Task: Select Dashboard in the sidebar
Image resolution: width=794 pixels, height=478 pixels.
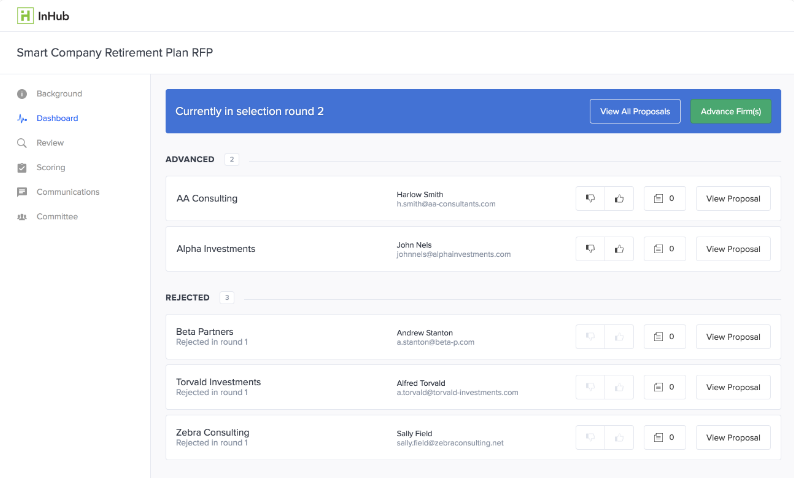Action: coord(57,118)
